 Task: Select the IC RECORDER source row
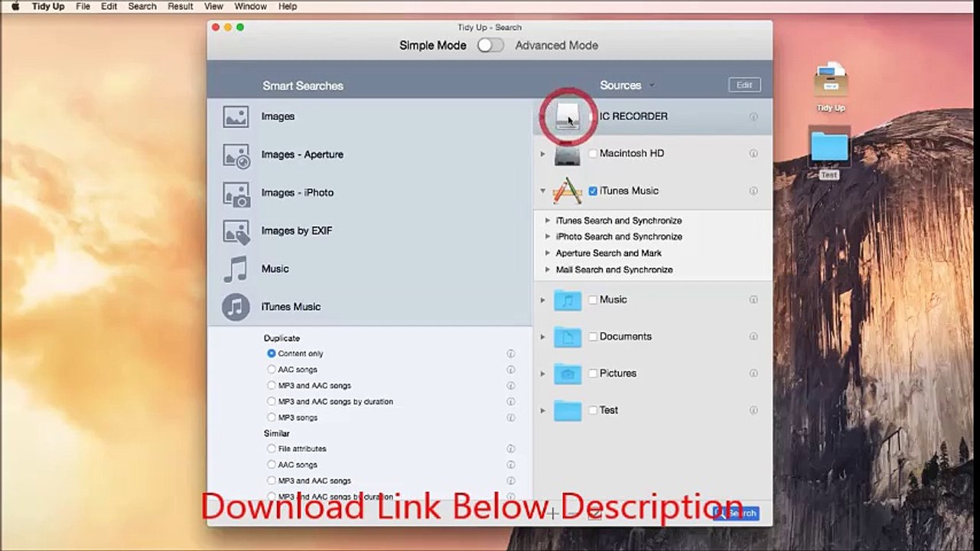click(653, 117)
